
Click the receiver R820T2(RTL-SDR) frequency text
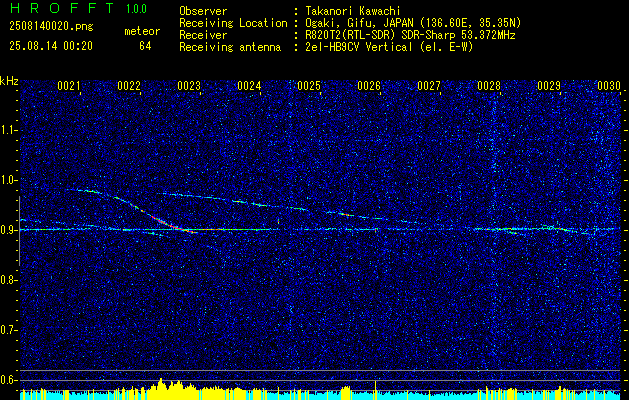[x=410, y=35]
